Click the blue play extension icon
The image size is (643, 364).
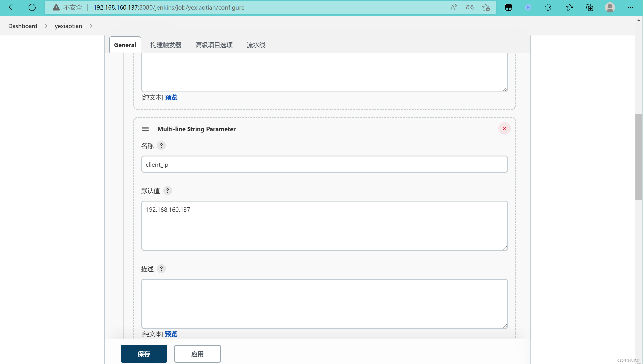[x=528, y=8]
